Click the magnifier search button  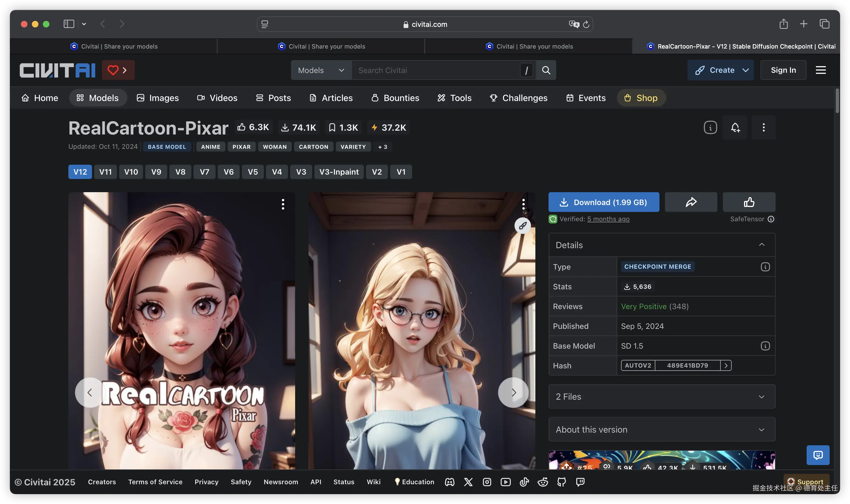546,70
